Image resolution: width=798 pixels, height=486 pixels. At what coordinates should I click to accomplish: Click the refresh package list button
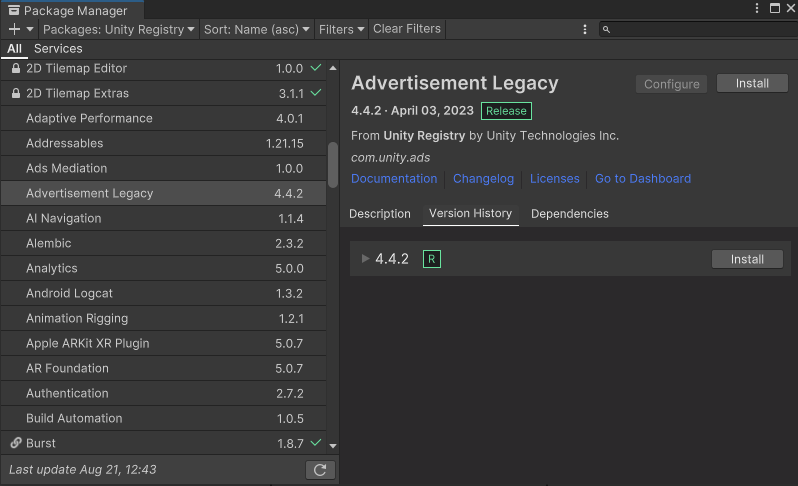pyautogui.click(x=320, y=470)
